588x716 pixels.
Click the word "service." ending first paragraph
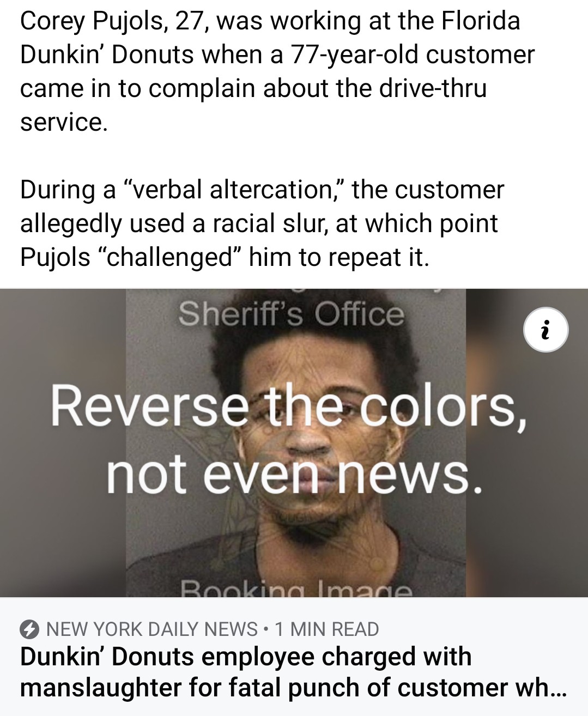64,122
